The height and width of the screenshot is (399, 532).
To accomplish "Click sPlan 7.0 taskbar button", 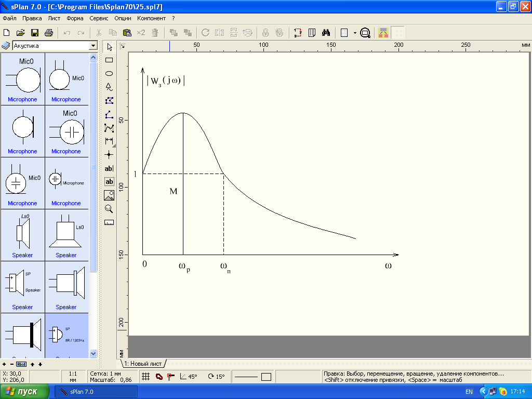I will [96, 392].
